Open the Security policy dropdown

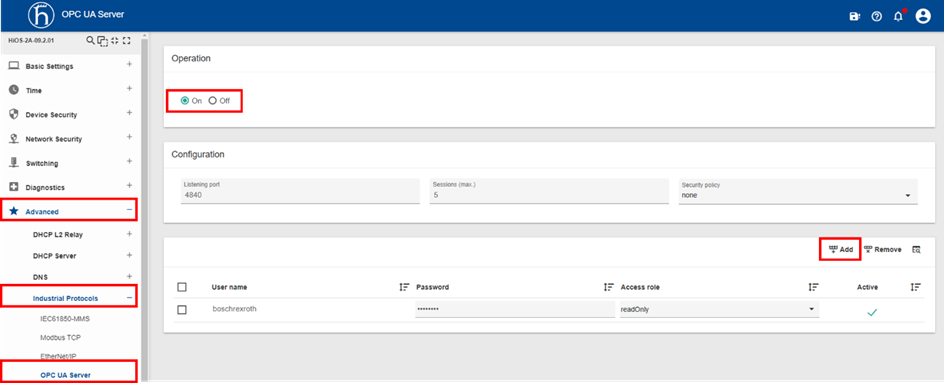(798, 192)
